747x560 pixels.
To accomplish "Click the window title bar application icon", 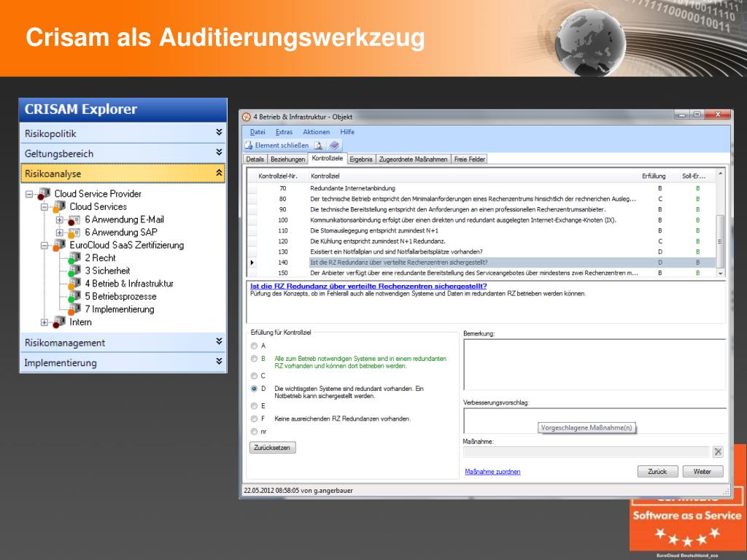I will 247,117.
